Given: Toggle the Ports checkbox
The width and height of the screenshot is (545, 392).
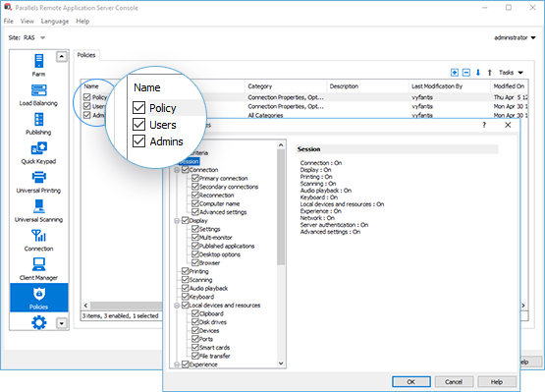Looking at the screenshot, I should tap(195, 339).
